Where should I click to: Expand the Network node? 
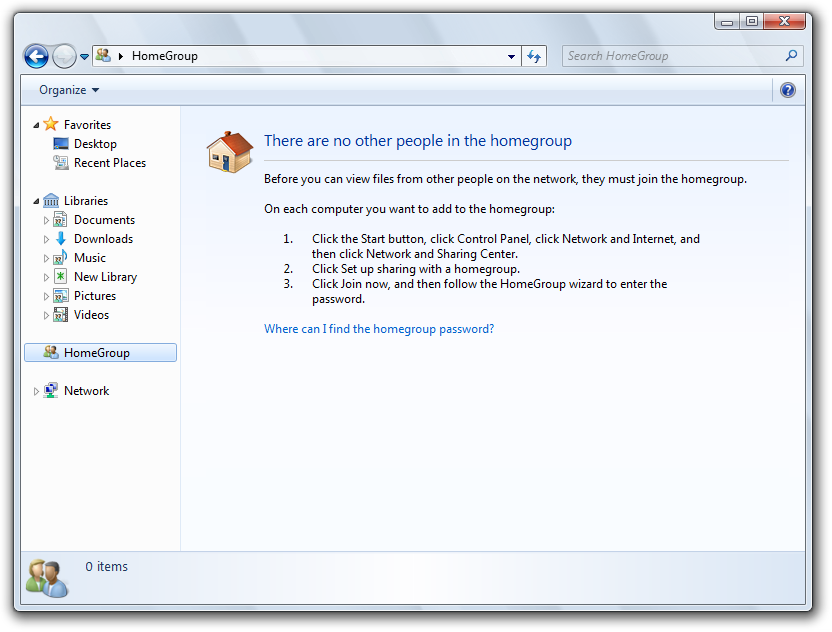click(36, 392)
